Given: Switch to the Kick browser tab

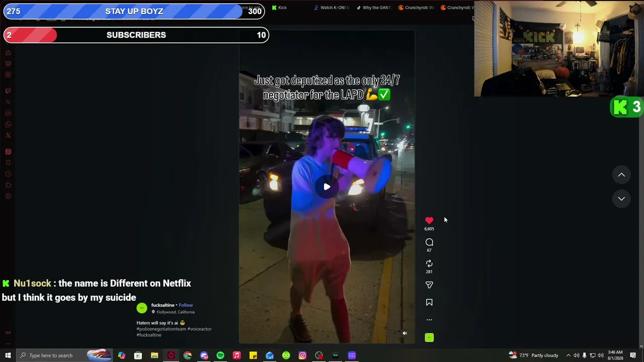Looking at the screenshot, I should pyautogui.click(x=279, y=8).
